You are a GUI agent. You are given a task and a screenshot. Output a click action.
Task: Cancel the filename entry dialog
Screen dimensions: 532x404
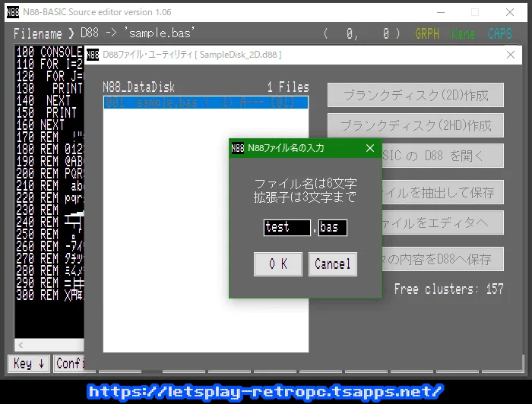point(332,264)
